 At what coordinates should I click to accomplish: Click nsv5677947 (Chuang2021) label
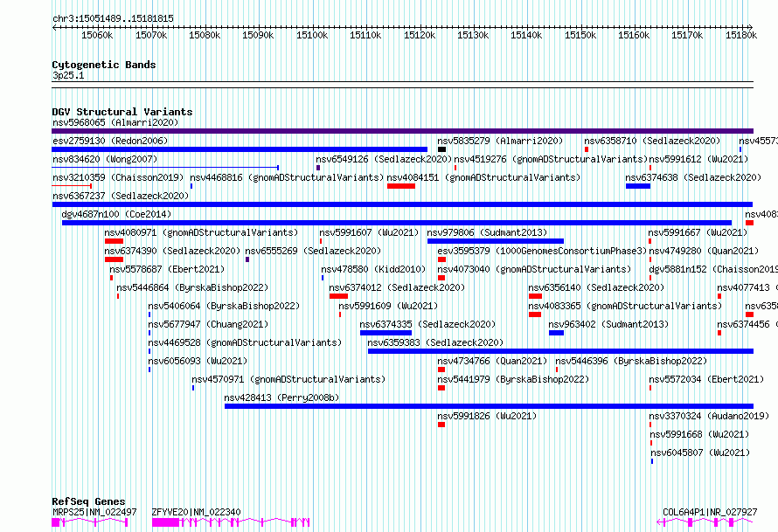coord(208,324)
